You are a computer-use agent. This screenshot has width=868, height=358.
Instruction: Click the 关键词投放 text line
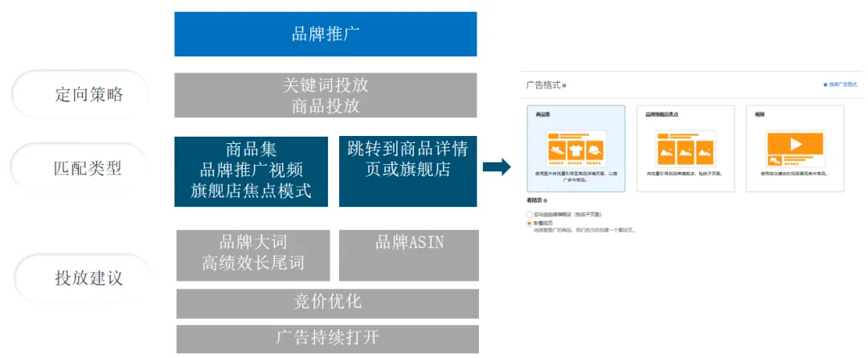click(325, 86)
